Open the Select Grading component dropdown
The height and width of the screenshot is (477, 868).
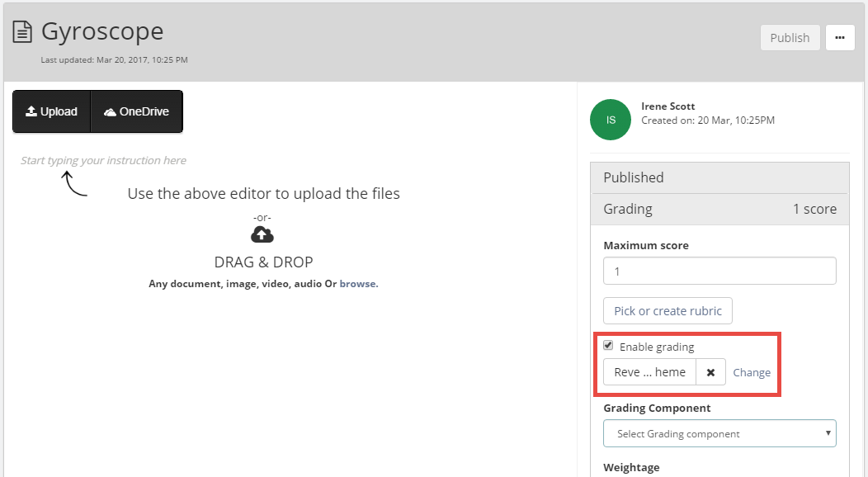click(719, 433)
